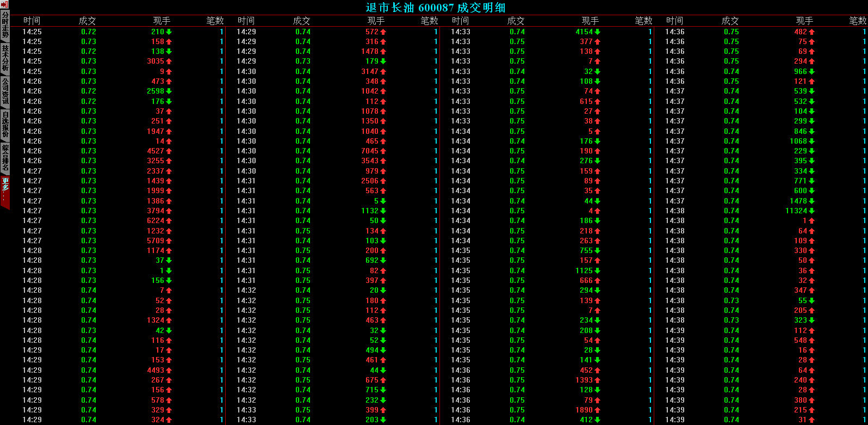
Task: Click the green down arrow beside volume 11324
Action: [x=812, y=211]
